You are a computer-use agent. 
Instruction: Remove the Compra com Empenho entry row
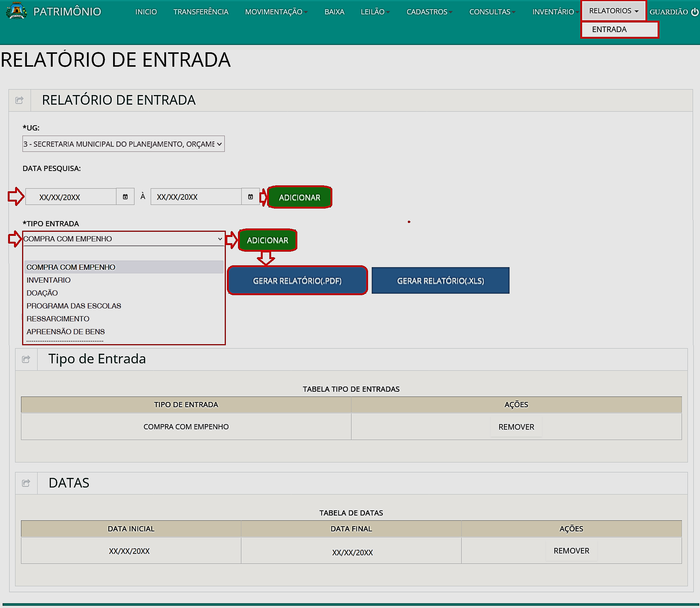(x=516, y=427)
